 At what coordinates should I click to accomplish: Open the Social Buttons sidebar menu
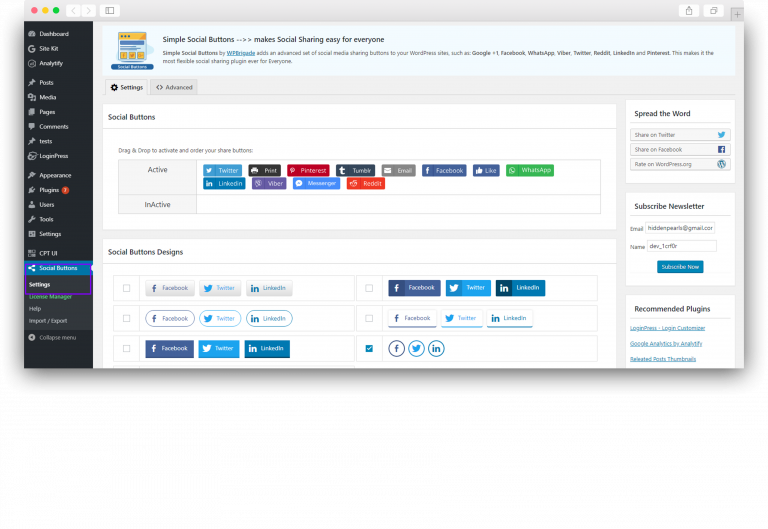tap(58, 268)
